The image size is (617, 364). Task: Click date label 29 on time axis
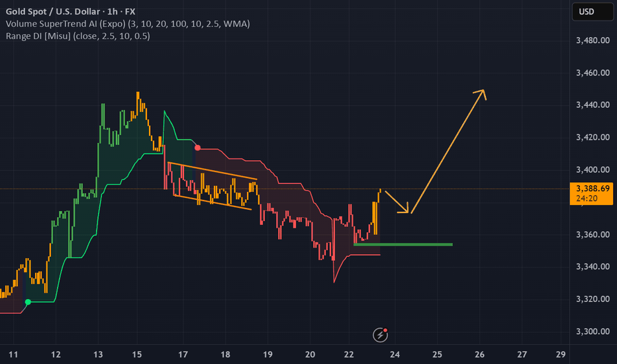561,355
